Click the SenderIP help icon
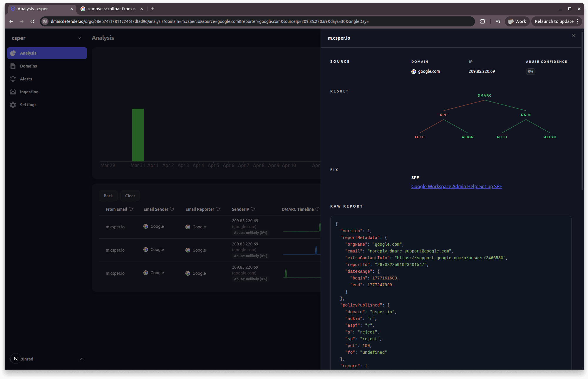 click(253, 209)
